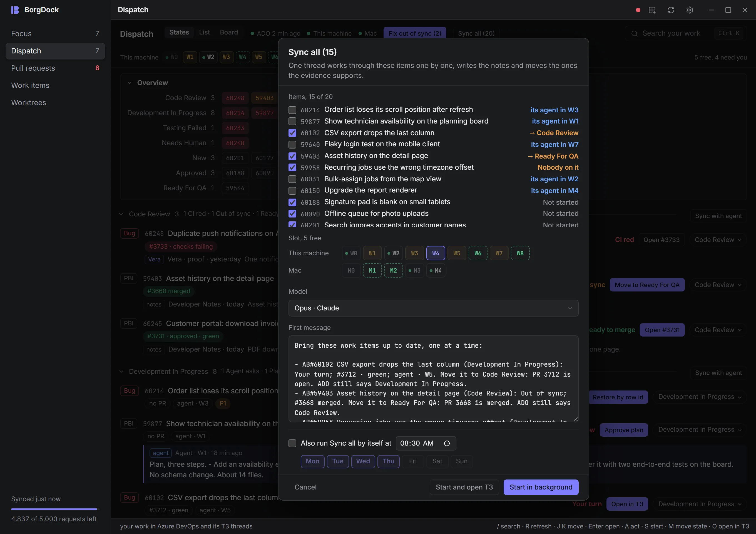756x534 pixels.
Task: Click the search magnifier icon
Action: (634, 33)
